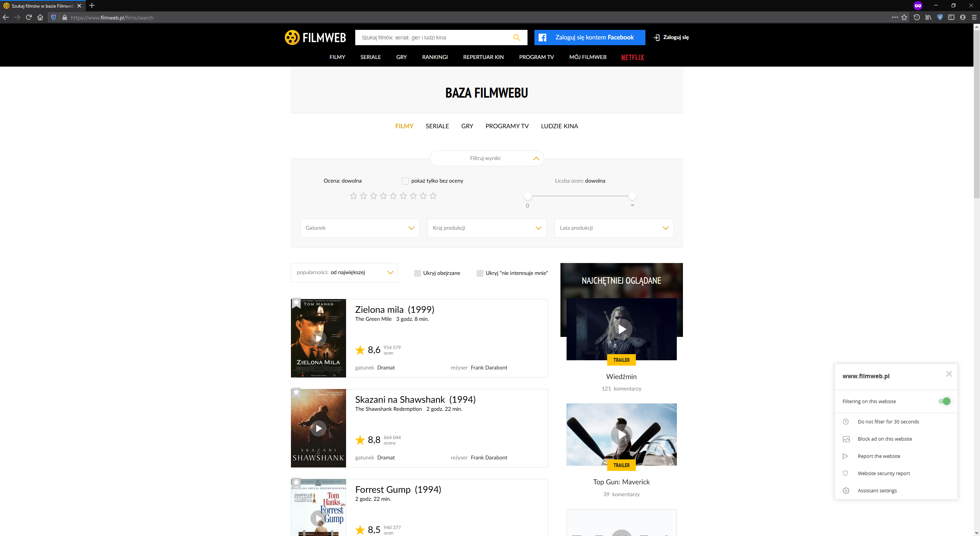Expand the Lata produkcji dropdown
The width and height of the screenshot is (980, 536).
[x=614, y=228]
